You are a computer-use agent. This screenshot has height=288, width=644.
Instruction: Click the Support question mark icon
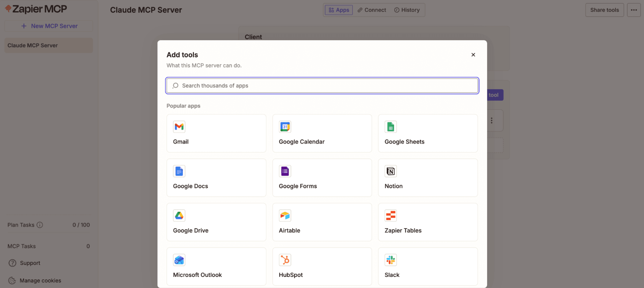tap(12, 263)
